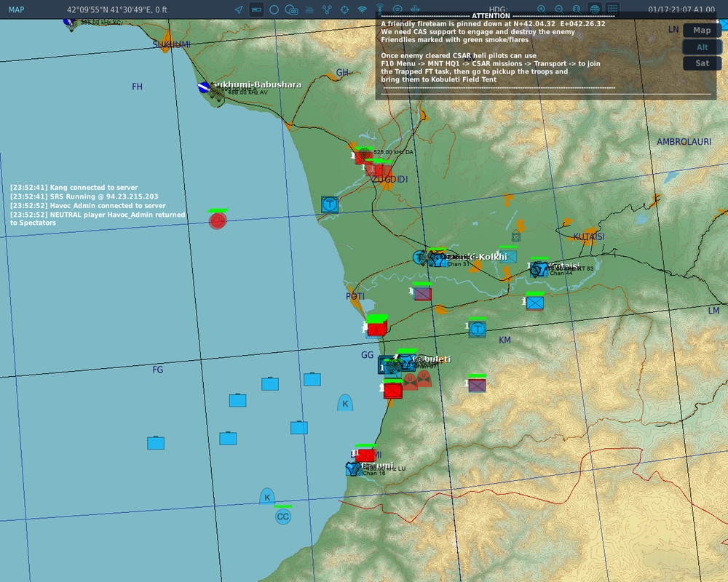Click the KUTAISI city label
This screenshot has width=728, height=582.
[x=589, y=236]
